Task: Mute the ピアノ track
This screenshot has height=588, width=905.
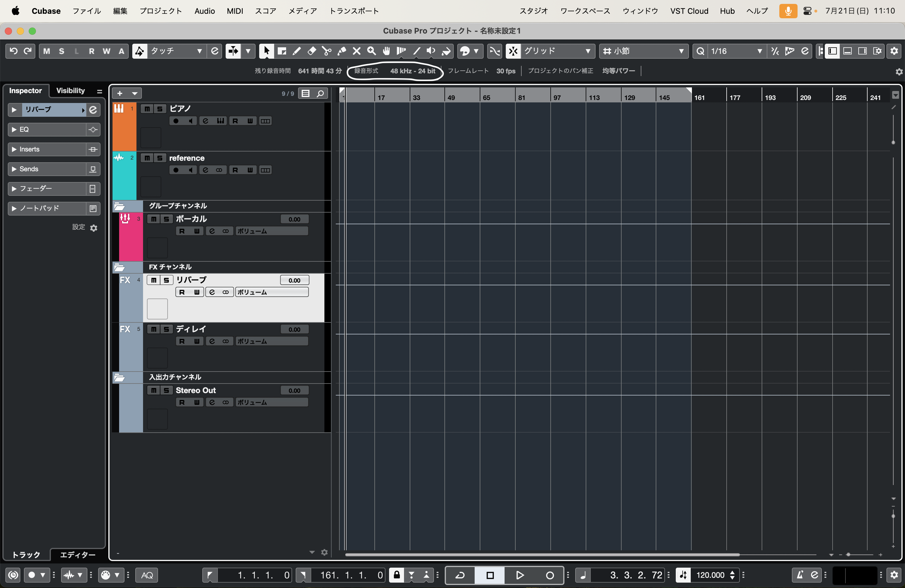Action: 147,109
